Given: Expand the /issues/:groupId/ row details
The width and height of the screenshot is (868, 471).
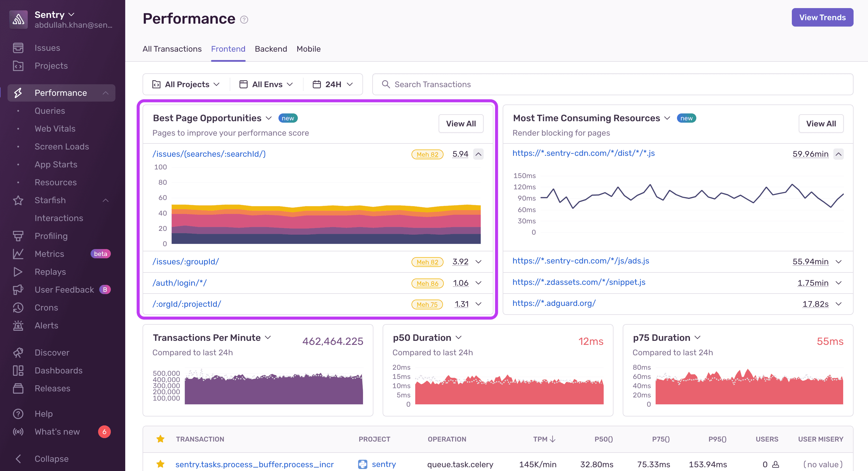Looking at the screenshot, I should 478,261.
